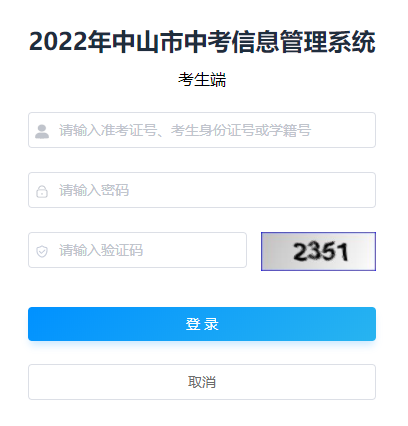Click the 考生端 subtitle text
The width and height of the screenshot is (408, 426).
tap(202, 80)
